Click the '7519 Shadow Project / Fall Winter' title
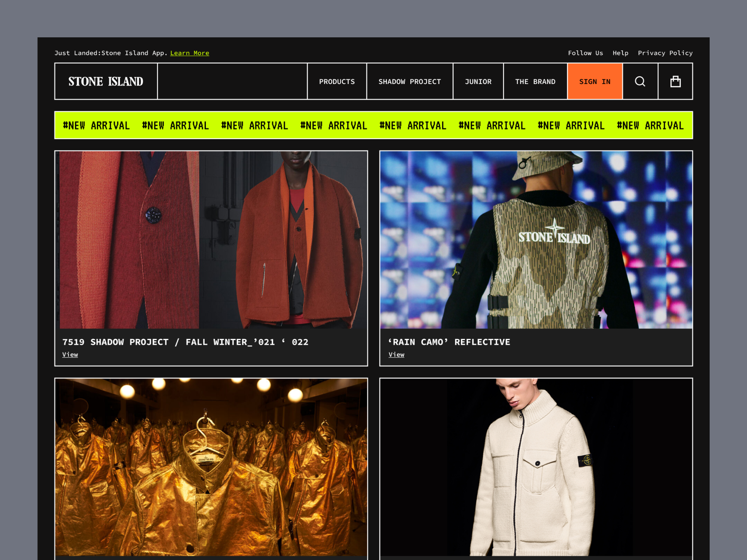The width and height of the screenshot is (747, 560). pos(185,342)
